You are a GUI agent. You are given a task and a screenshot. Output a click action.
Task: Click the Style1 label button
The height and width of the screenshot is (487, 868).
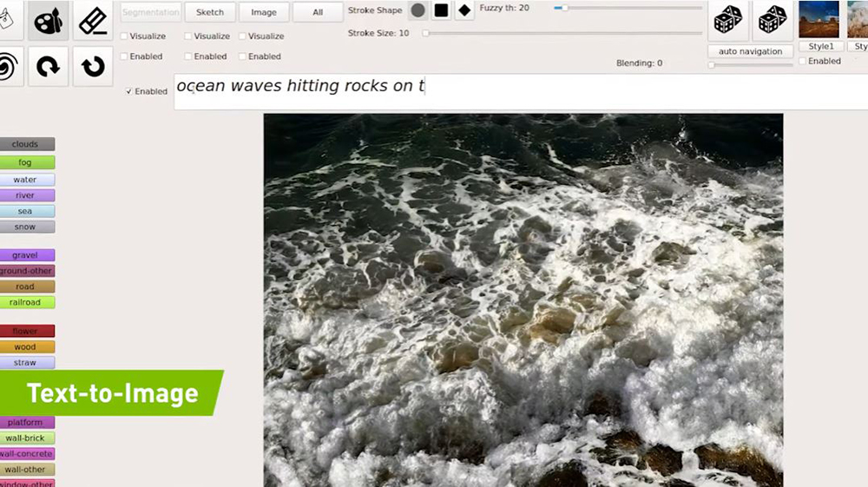click(821, 47)
